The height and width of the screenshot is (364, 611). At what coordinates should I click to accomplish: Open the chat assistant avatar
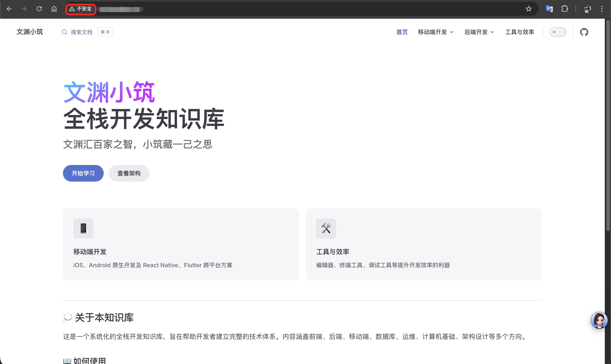[599, 321]
